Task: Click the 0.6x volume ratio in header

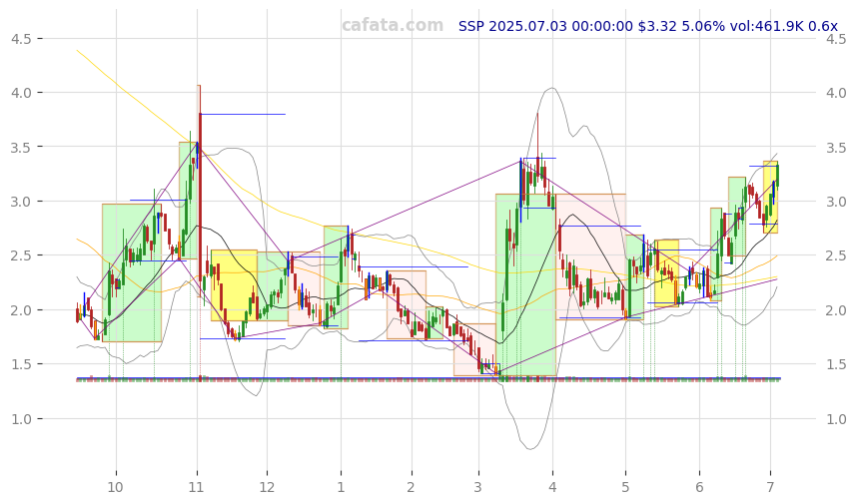Action: click(823, 26)
